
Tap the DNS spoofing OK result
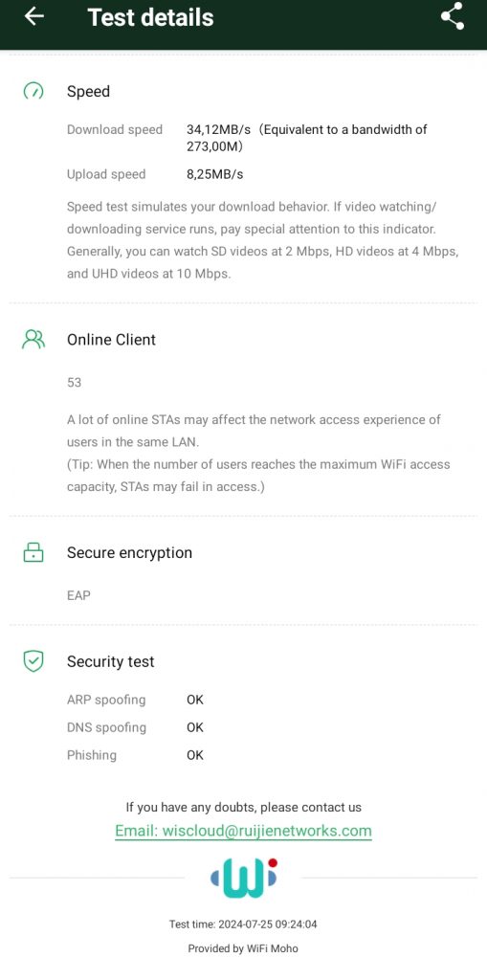pyautogui.click(x=195, y=727)
